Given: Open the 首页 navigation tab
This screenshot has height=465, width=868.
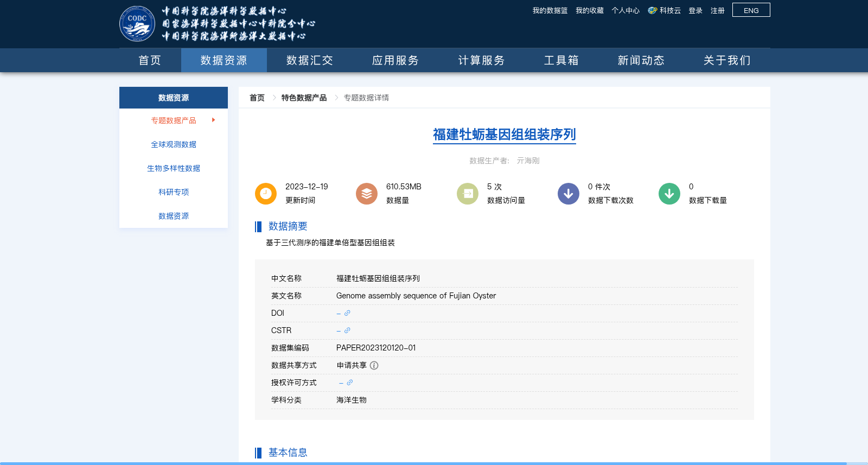Looking at the screenshot, I should [150, 60].
